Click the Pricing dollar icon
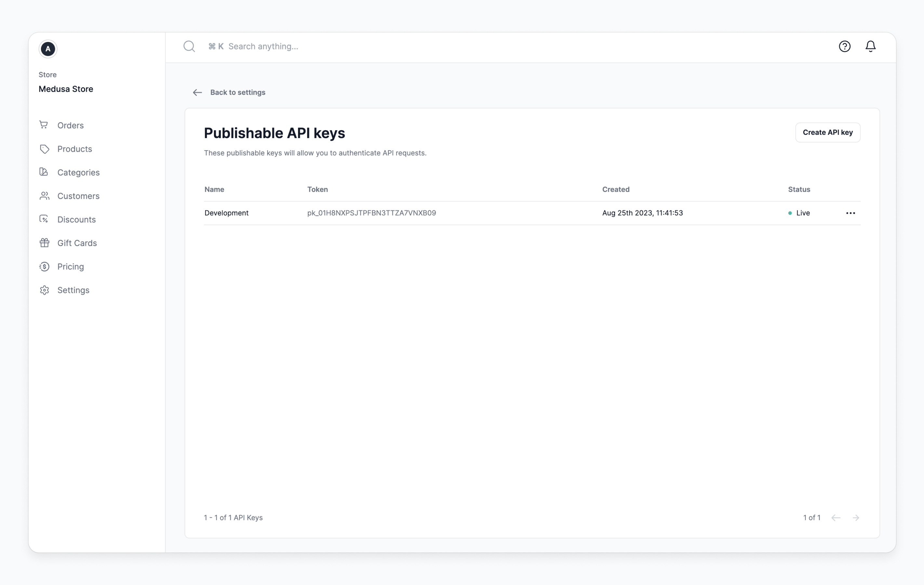This screenshot has width=924, height=585. (x=45, y=266)
